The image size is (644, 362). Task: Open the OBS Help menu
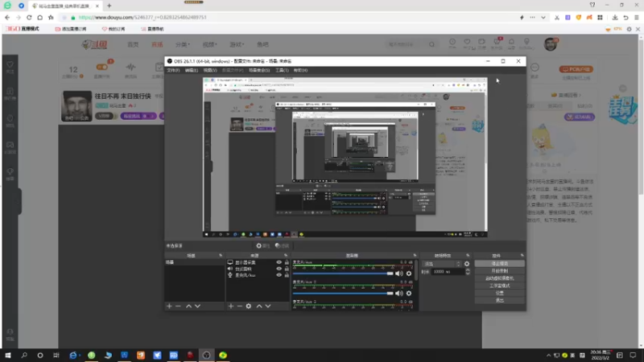300,70
